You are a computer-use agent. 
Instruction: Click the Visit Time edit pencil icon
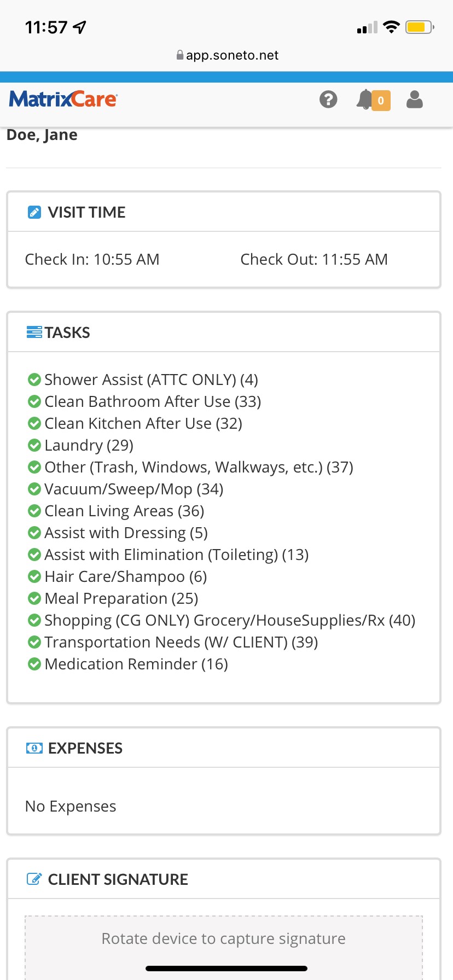34,212
